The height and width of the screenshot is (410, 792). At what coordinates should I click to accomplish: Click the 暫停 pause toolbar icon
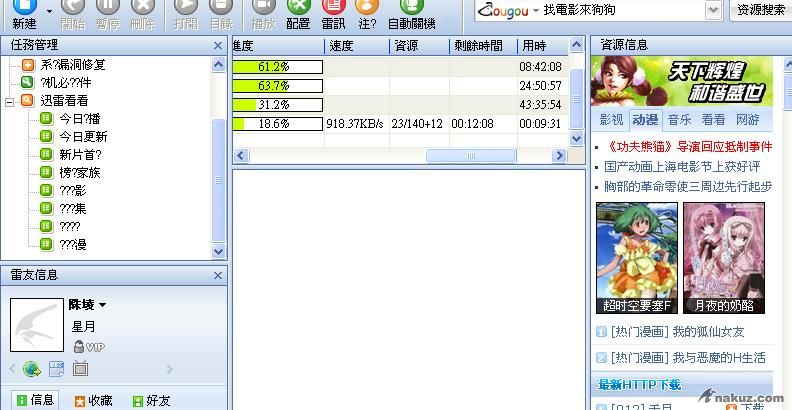pyautogui.click(x=108, y=8)
